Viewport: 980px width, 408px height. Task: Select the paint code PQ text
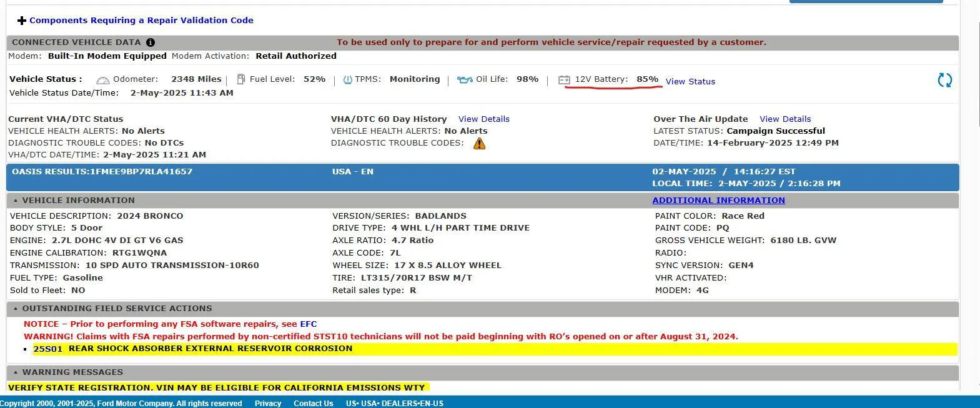(x=723, y=227)
